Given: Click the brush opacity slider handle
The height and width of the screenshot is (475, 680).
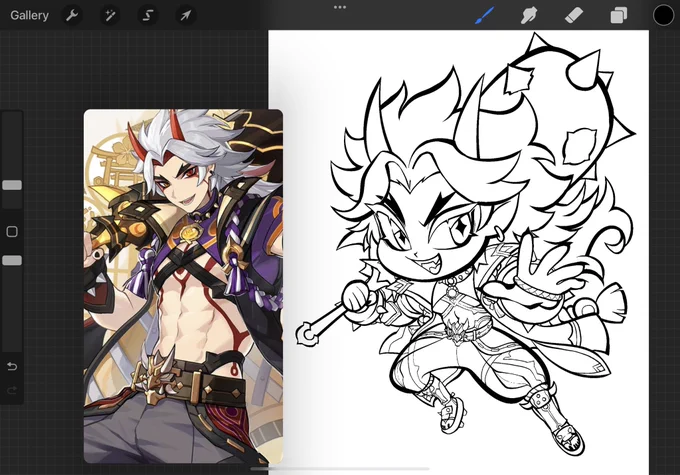Looking at the screenshot, I should click(x=12, y=260).
